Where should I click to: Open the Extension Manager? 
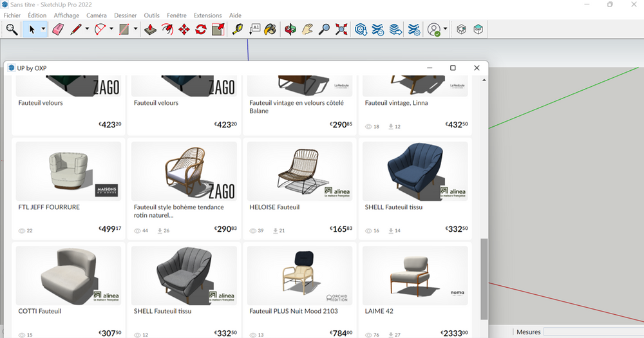[414, 30]
